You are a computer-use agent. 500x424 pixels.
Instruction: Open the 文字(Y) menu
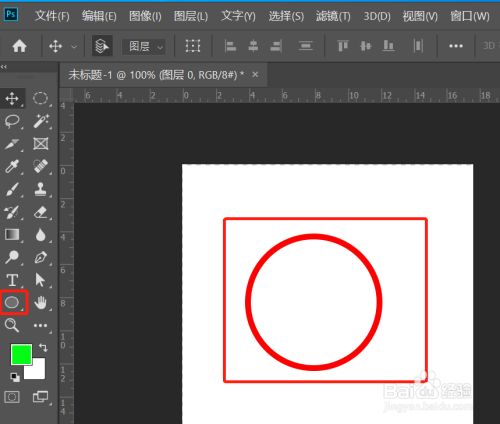[x=238, y=16]
